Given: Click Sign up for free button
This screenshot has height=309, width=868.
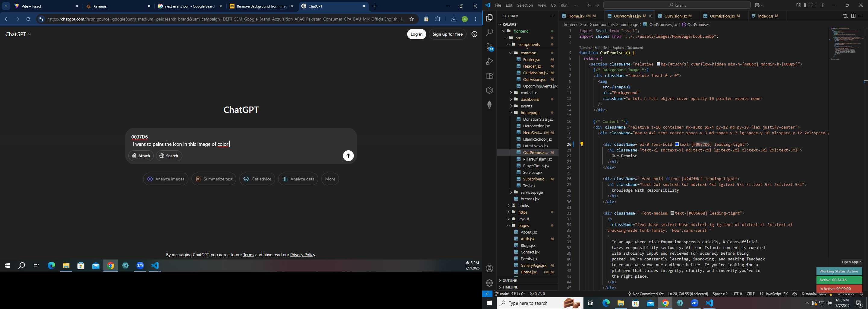Looking at the screenshot, I should 448,34.
